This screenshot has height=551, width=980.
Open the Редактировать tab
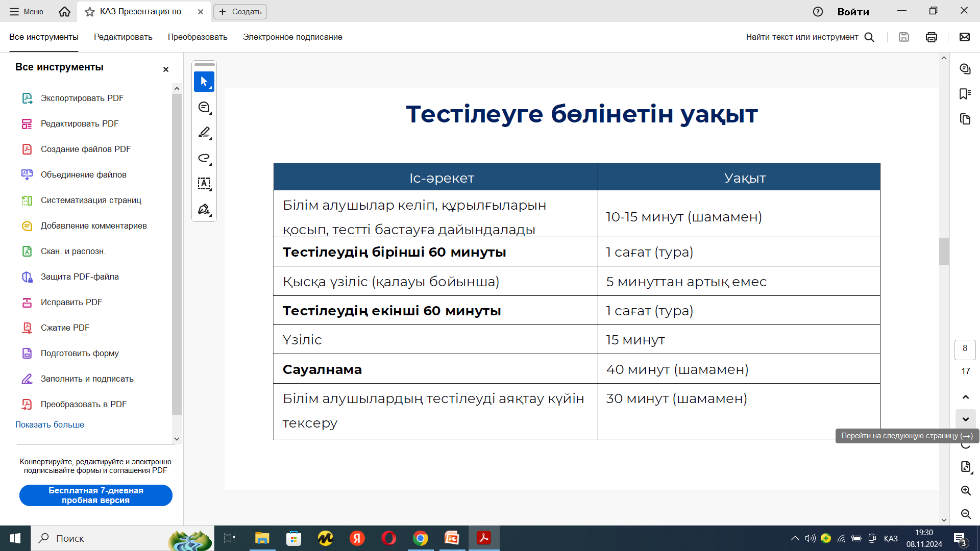click(123, 37)
